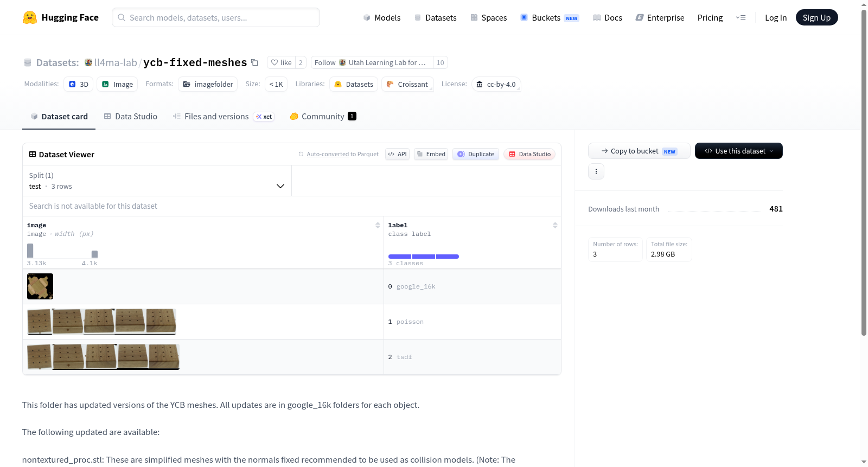Click the image width histogram bar at 3.13k

[30, 251]
